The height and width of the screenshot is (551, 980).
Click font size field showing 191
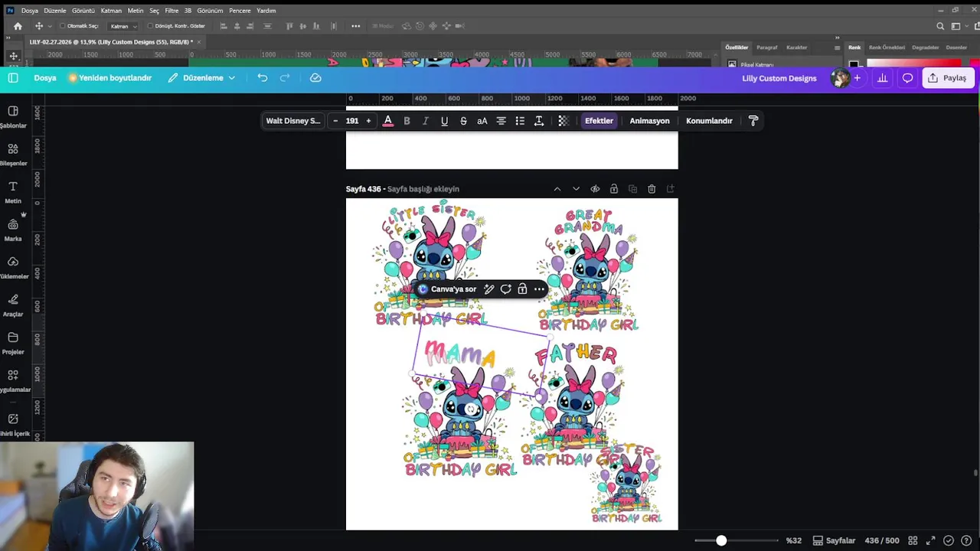tap(352, 121)
